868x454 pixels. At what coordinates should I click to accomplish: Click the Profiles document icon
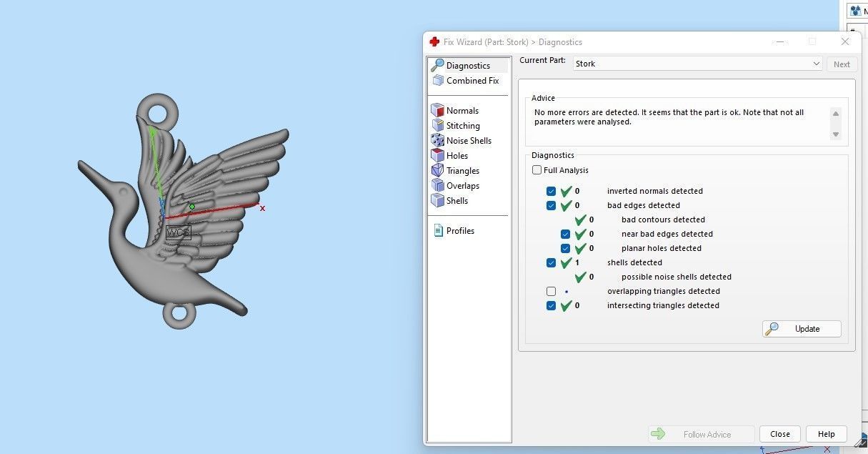coord(439,231)
